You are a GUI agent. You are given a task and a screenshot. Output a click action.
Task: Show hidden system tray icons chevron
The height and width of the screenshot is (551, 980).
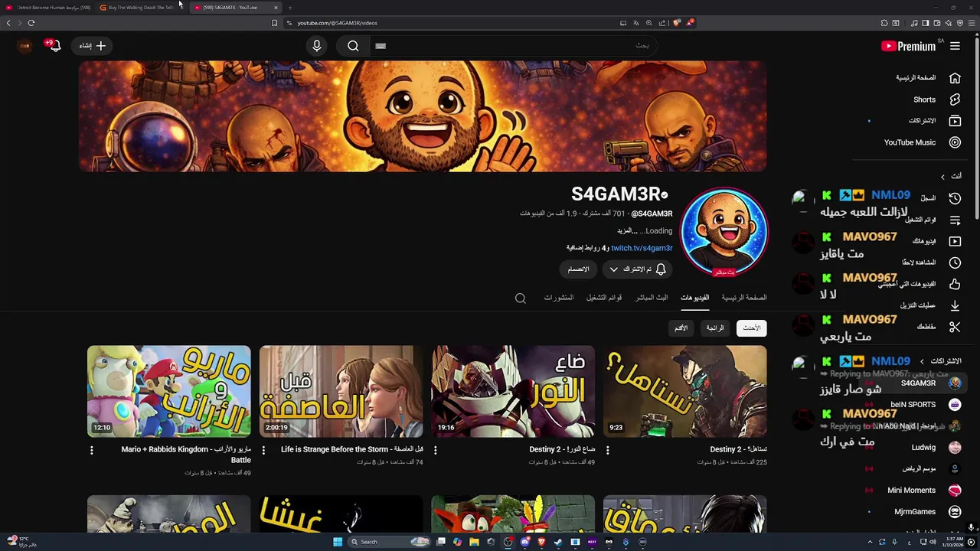(870, 542)
